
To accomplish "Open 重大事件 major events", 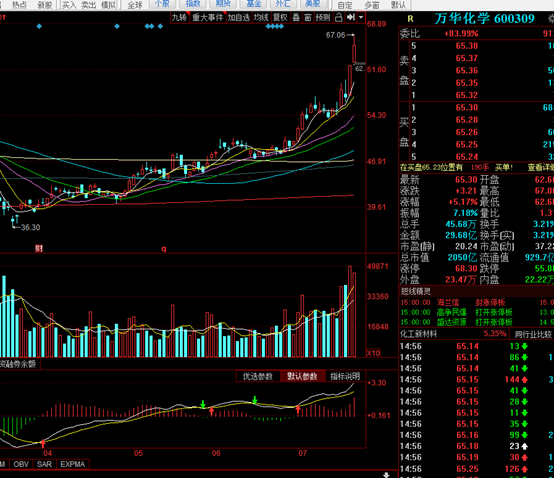I will (208, 17).
